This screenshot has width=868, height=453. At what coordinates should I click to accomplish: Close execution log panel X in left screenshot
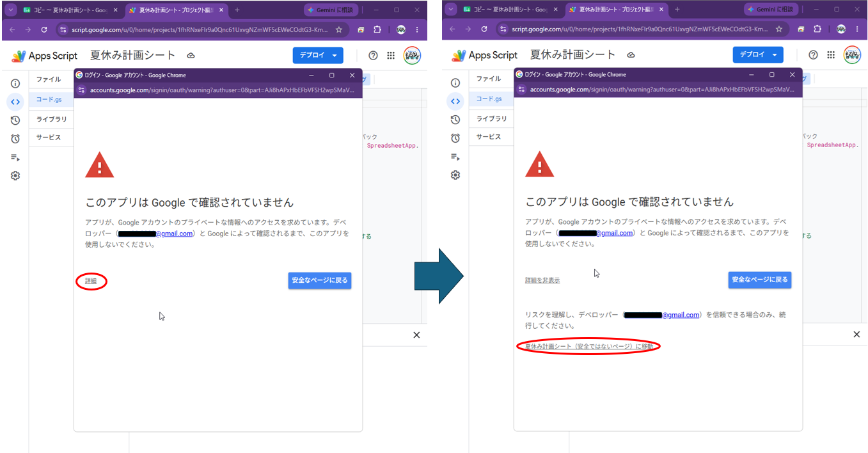coord(416,335)
